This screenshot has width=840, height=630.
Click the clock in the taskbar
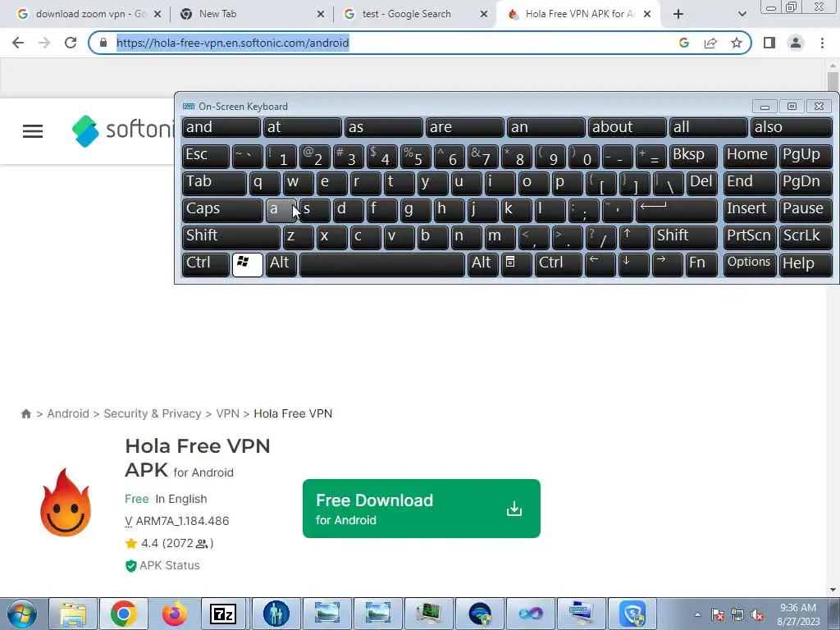tap(798, 614)
